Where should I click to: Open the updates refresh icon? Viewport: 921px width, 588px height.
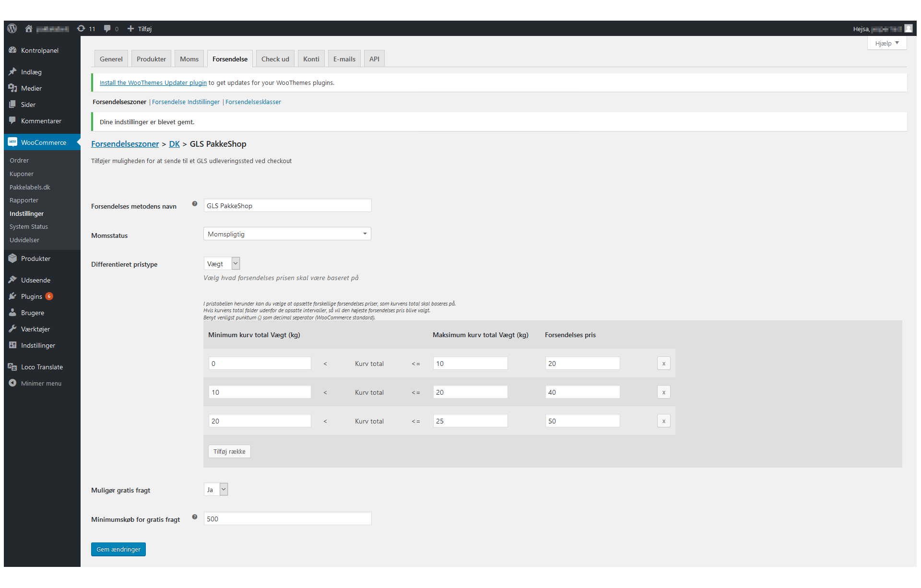click(81, 29)
